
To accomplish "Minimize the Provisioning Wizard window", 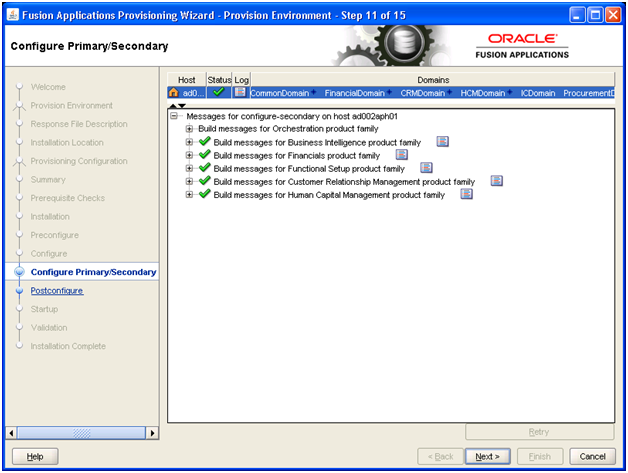I will [x=577, y=15].
